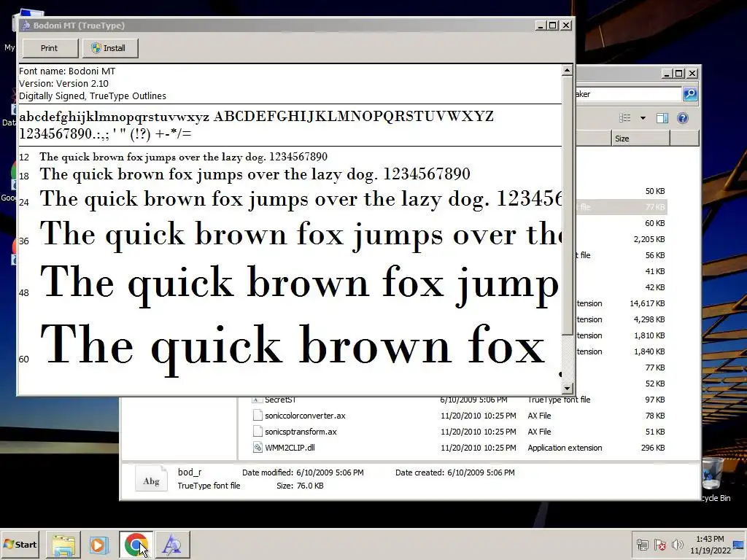Click the Show desktop tray icon
Screen dimensions: 747x560
[739, 544]
